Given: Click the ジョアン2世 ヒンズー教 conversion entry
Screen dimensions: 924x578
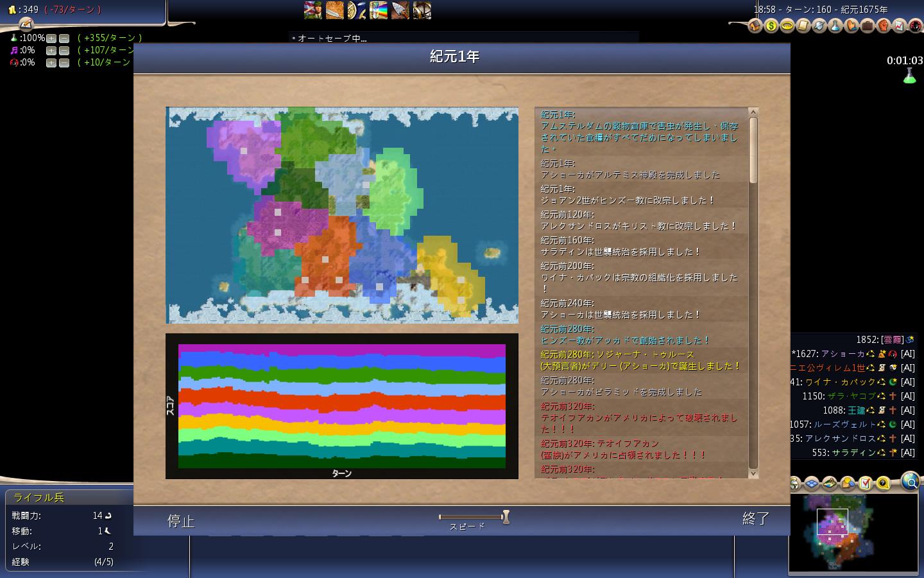Looking at the screenshot, I should (642, 195).
